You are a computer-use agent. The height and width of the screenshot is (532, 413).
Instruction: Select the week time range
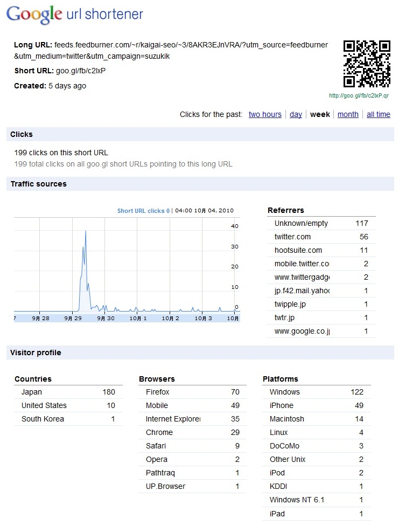click(320, 114)
